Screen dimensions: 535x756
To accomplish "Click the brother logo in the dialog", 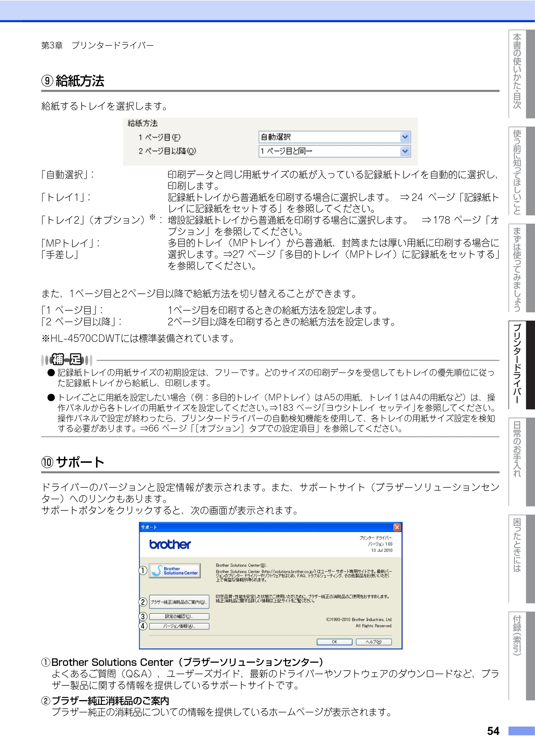I will (x=170, y=544).
